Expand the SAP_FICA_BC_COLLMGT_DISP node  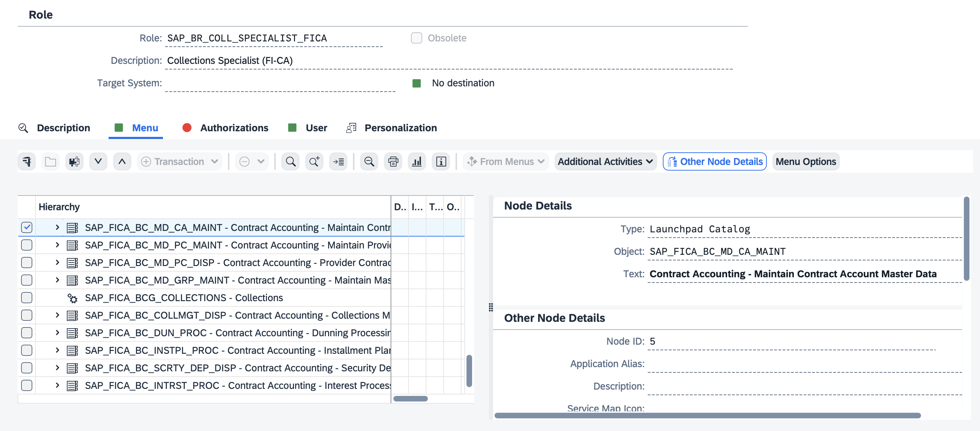[58, 315]
